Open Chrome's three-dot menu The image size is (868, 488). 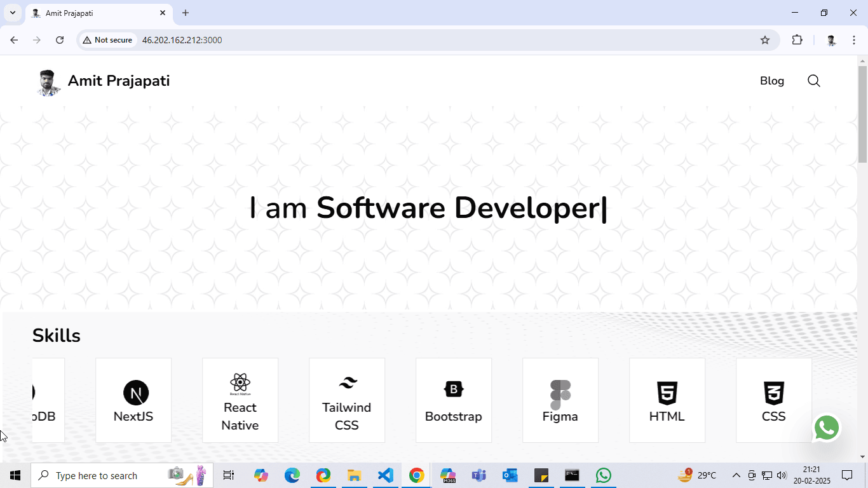(x=854, y=40)
